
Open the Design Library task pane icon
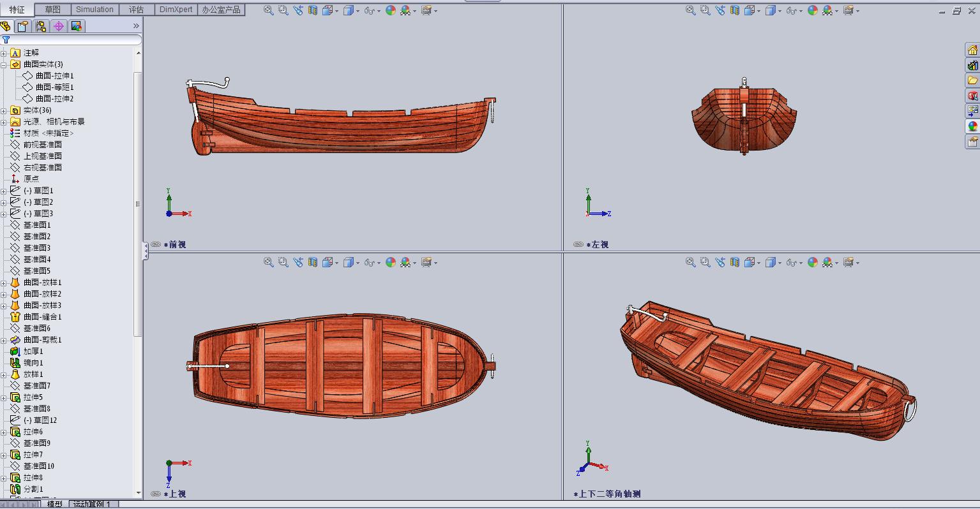point(972,65)
